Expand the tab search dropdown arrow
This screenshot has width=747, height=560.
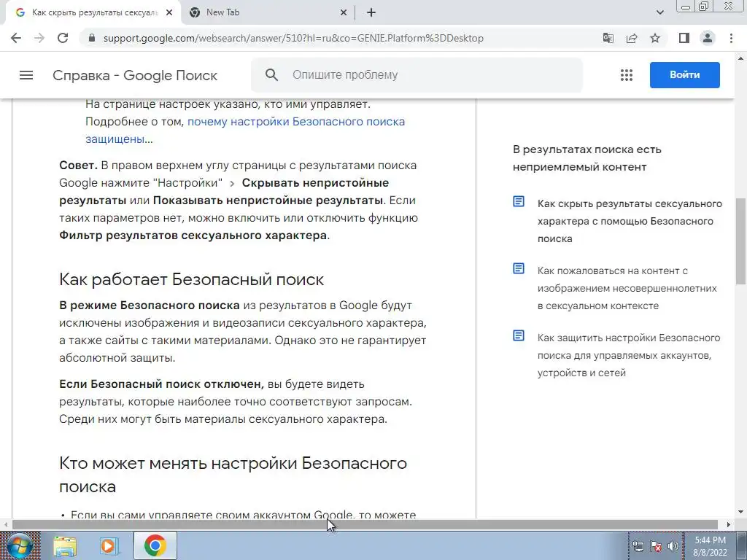[659, 13]
